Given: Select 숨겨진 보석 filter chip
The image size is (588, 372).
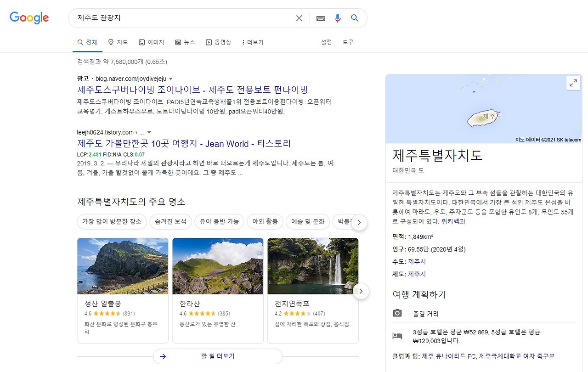Looking at the screenshot, I should click(170, 221).
